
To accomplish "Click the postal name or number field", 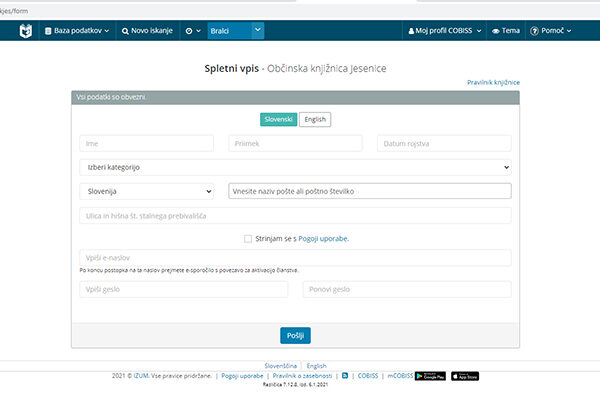I will (370, 191).
